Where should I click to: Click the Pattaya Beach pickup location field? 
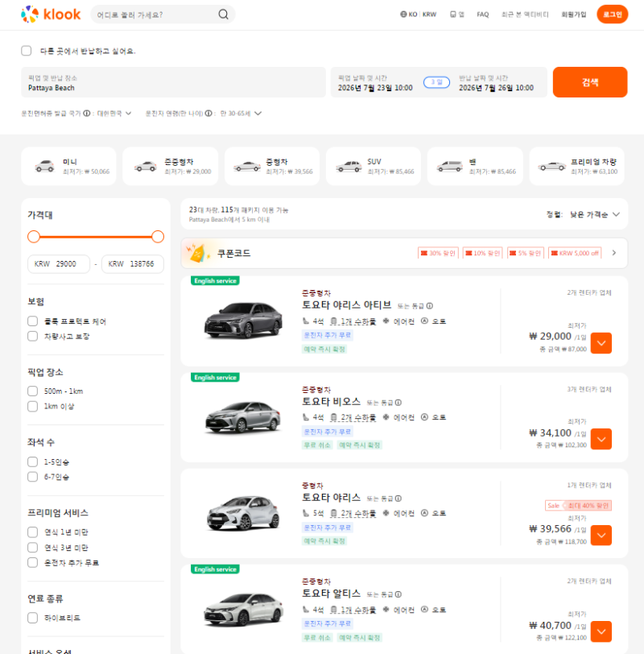pyautogui.click(x=173, y=83)
